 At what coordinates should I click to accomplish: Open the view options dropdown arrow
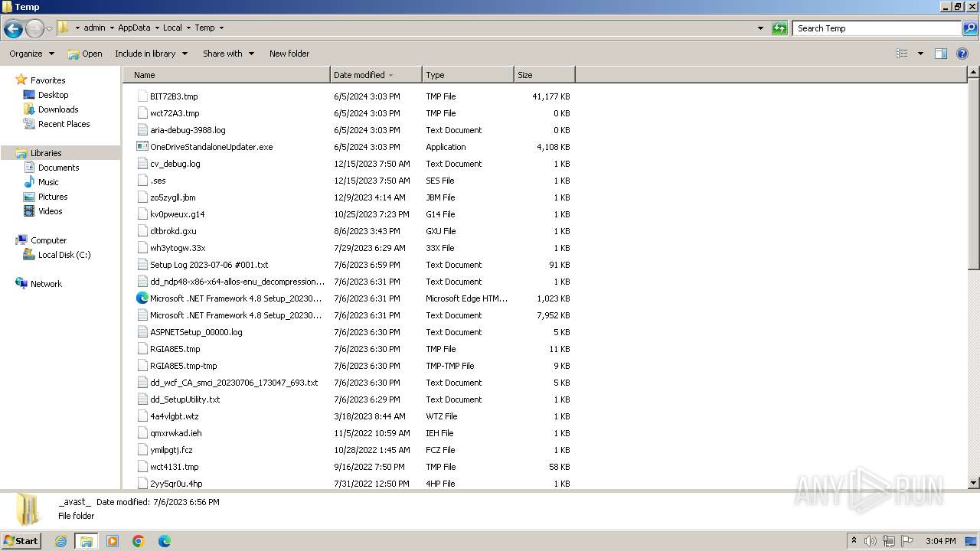920,54
